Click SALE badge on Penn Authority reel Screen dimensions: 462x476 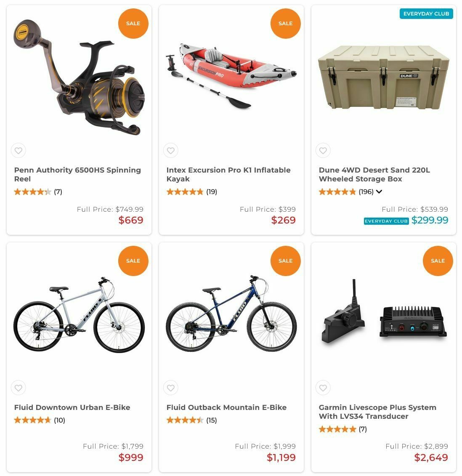(133, 24)
